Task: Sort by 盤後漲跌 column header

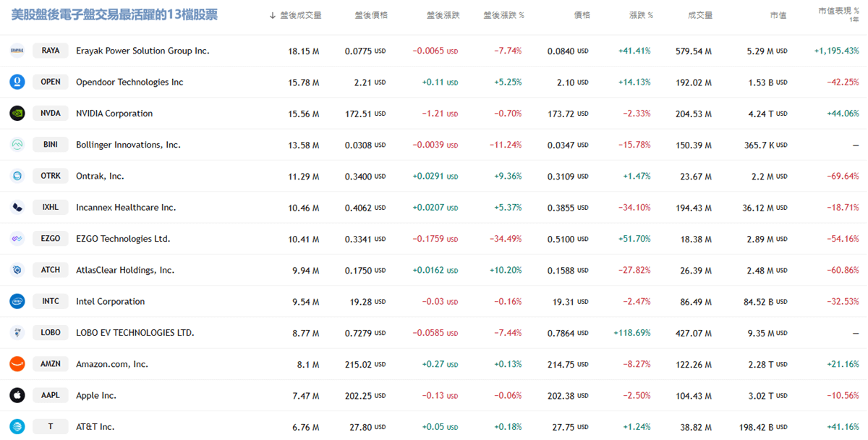Action: [x=443, y=15]
